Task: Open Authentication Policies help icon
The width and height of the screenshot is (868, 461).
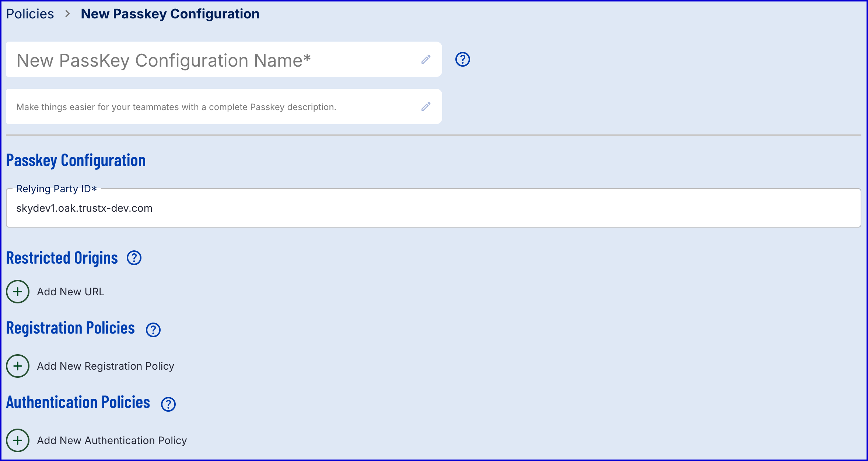Action: pyautogui.click(x=168, y=404)
